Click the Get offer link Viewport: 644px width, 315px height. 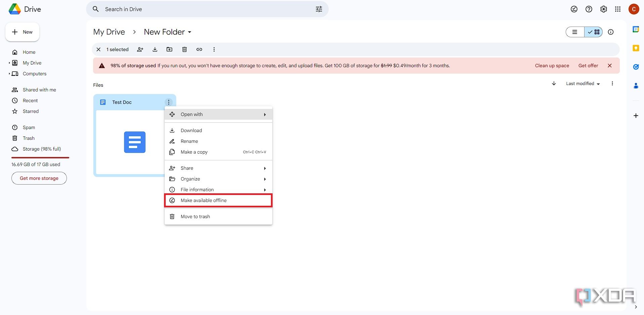coord(588,66)
